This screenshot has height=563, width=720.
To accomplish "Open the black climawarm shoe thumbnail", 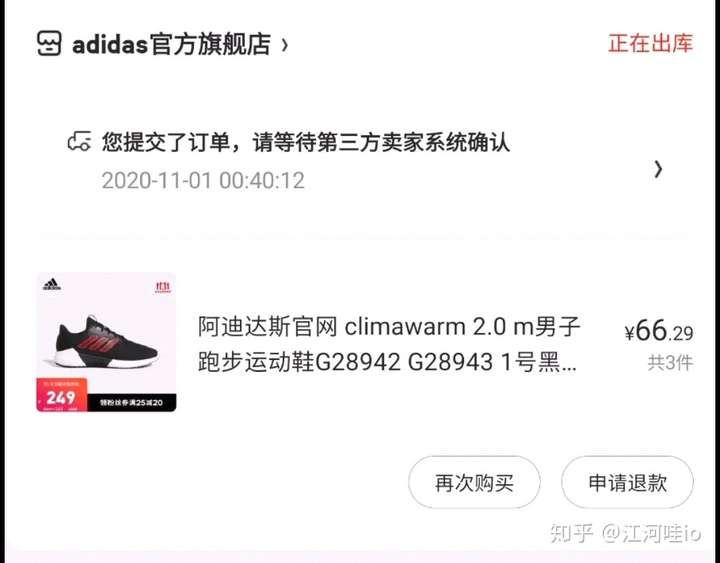I will [107, 342].
